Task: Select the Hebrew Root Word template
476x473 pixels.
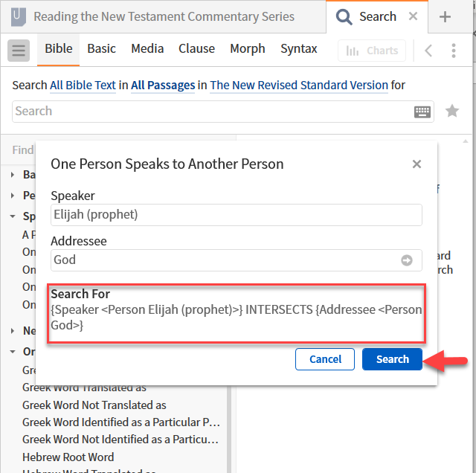Action: [68, 457]
